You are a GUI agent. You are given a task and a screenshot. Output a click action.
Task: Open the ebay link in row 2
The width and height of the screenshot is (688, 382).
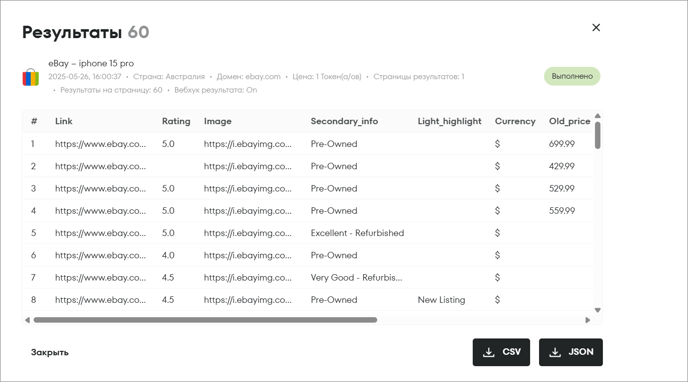click(100, 166)
